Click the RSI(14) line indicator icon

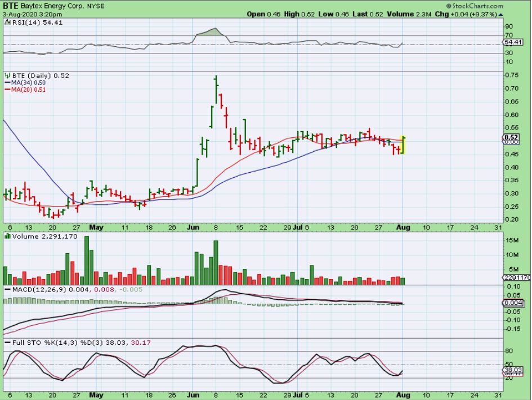[7, 22]
